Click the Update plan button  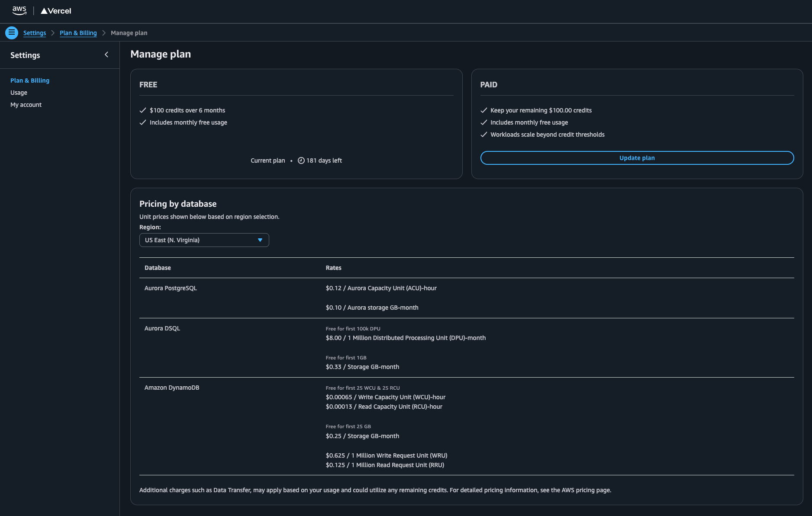point(637,158)
